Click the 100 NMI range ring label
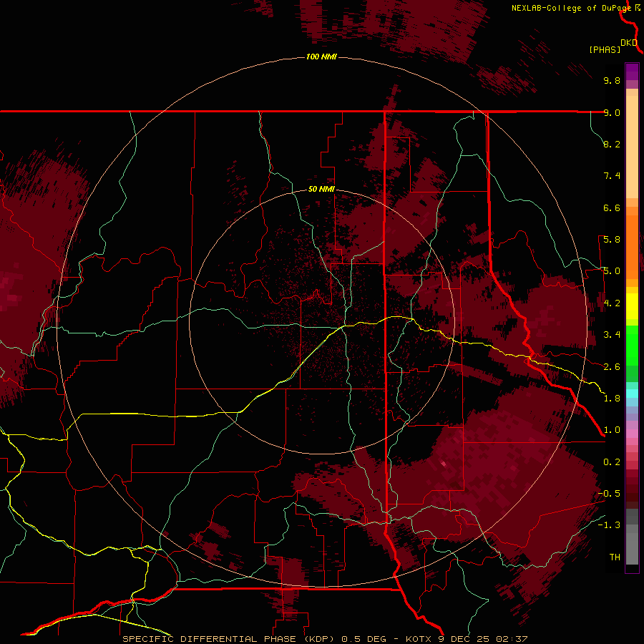 click(321, 57)
